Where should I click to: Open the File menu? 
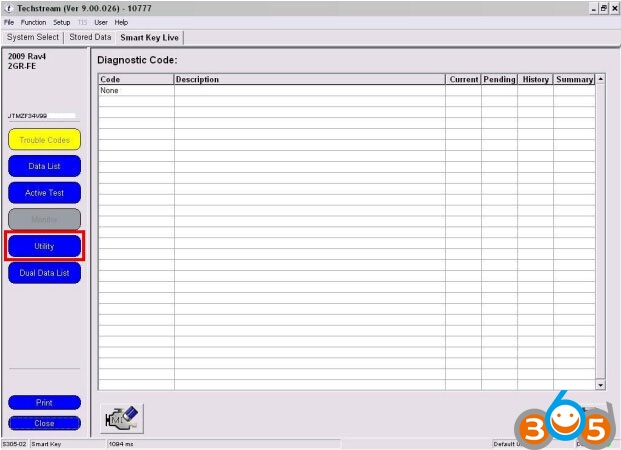(x=9, y=23)
